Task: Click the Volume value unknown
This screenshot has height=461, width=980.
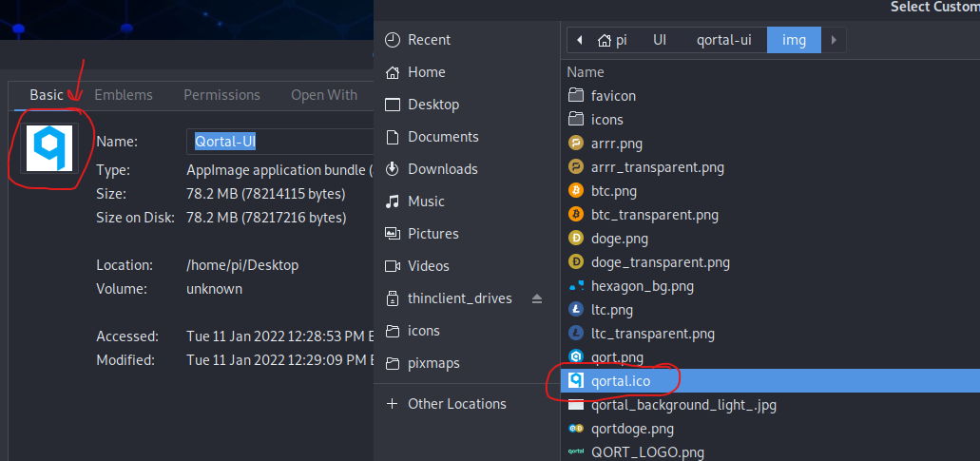Action: pyautogui.click(x=215, y=289)
